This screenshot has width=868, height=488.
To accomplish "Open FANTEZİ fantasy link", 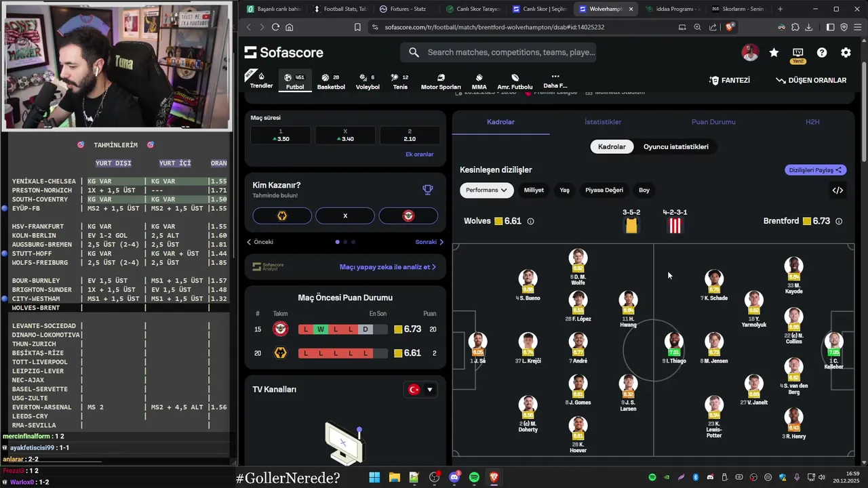I will coord(729,80).
